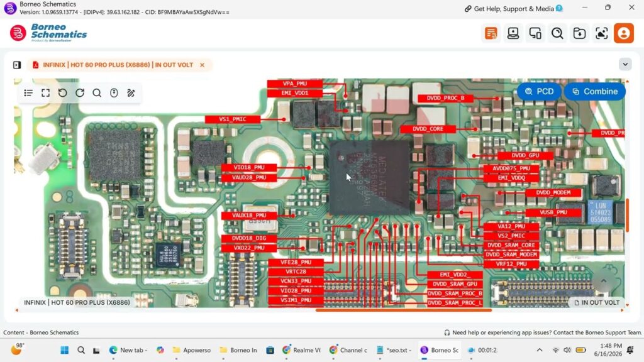Open the download folder icon
Viewport: 644px width, 362px height.
click(x=579, y=33)
